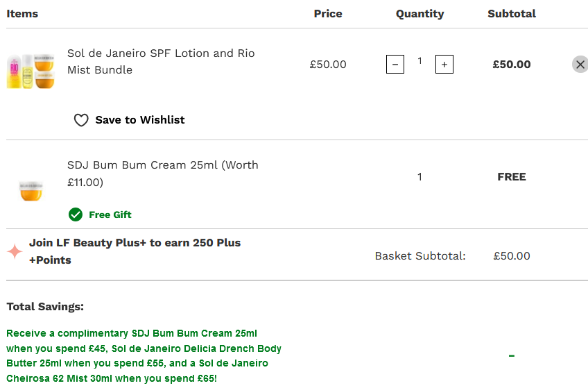Viewport: 588px width, 388px height.
Task: Click the SDJ Bum Bum Cream title
Action: (x=162, y=174)
